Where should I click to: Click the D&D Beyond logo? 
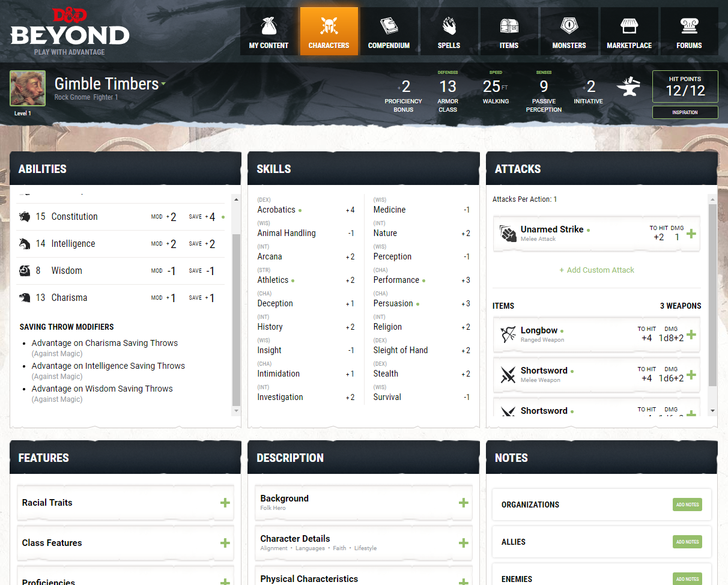point(70,32)
